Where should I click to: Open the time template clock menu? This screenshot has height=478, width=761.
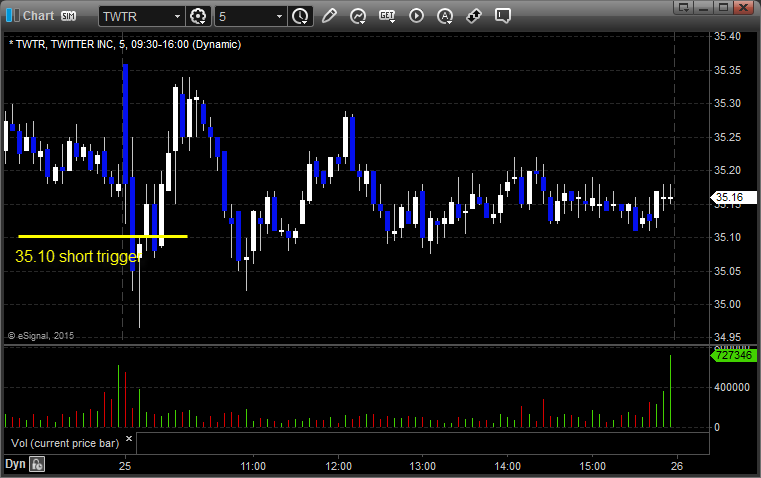(300, 16)
